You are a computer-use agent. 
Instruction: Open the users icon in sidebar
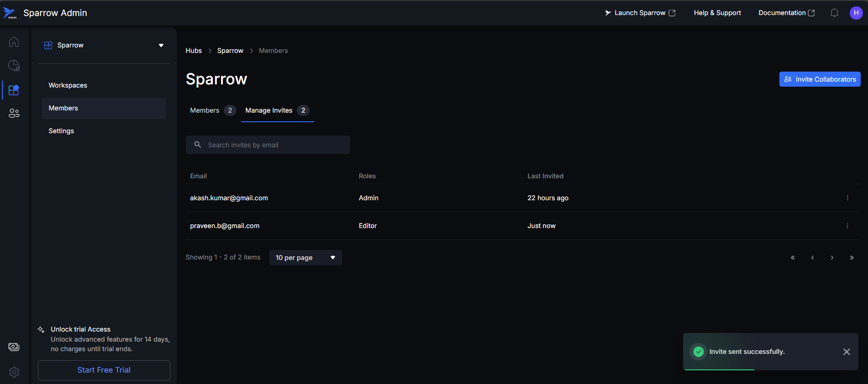click(14, 114)
